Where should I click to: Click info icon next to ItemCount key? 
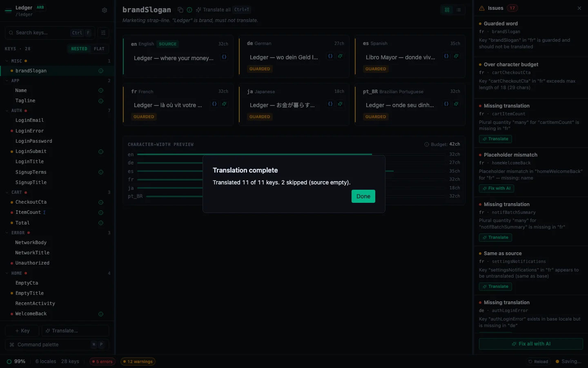[101, 213]
